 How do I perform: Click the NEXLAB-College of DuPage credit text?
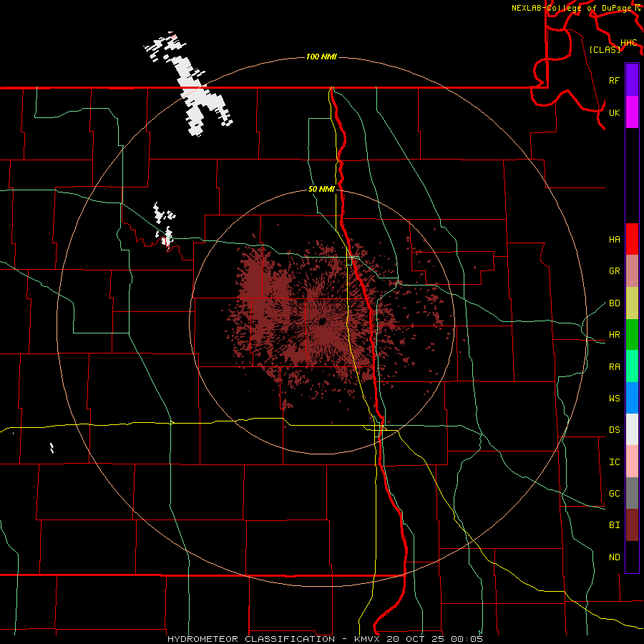pos(571,8)
